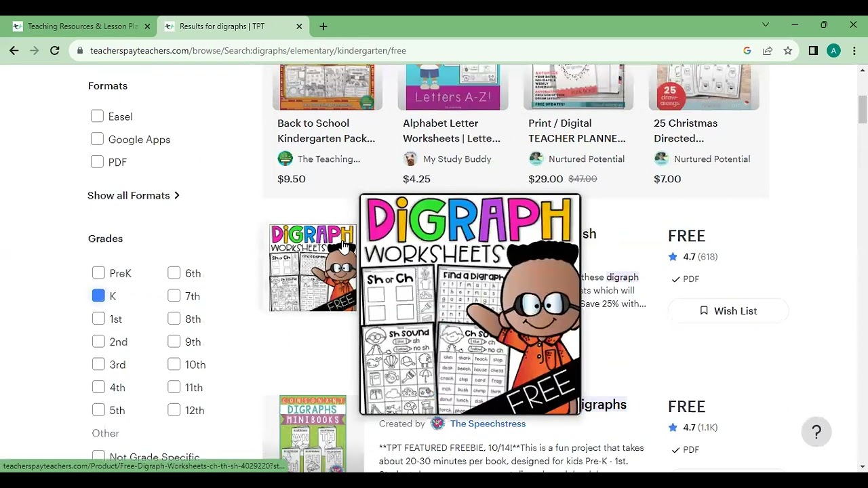Screen dimensions: 868x488
Task: Close the Teaching Resources tab
Action: coord(147,26)
